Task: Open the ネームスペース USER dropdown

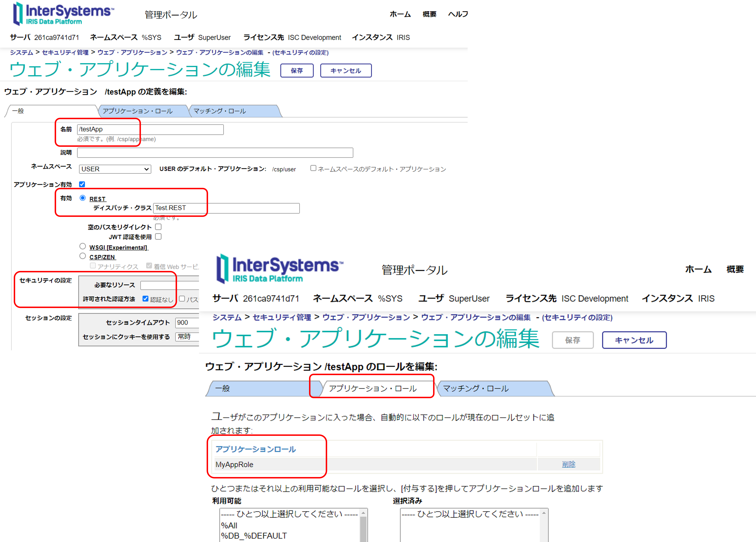Action: click(x=115, y=169)
